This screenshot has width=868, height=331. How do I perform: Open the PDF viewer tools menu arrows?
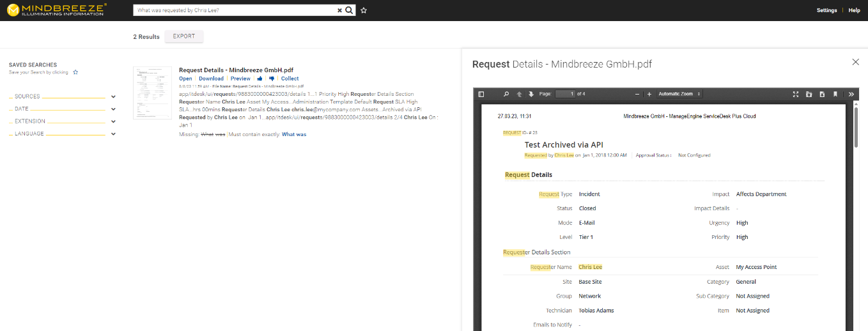[851, 94]
